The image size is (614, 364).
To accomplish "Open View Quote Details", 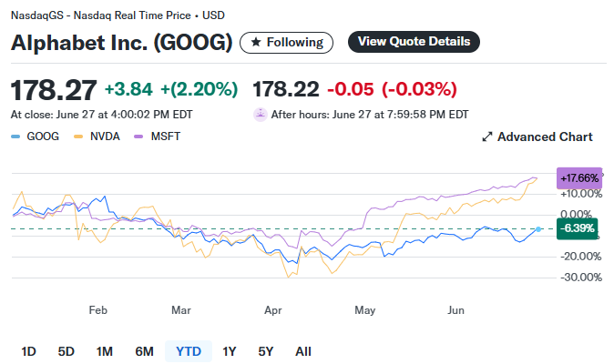I will (414, 42).
